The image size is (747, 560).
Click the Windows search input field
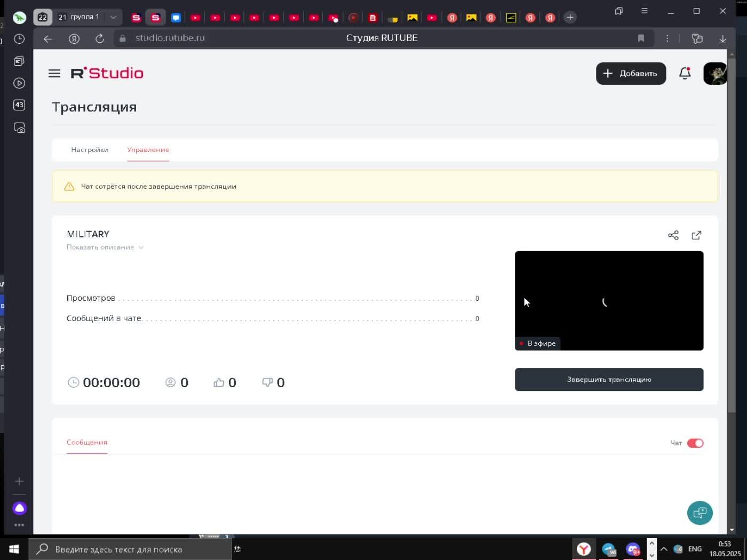click(130, 549)
